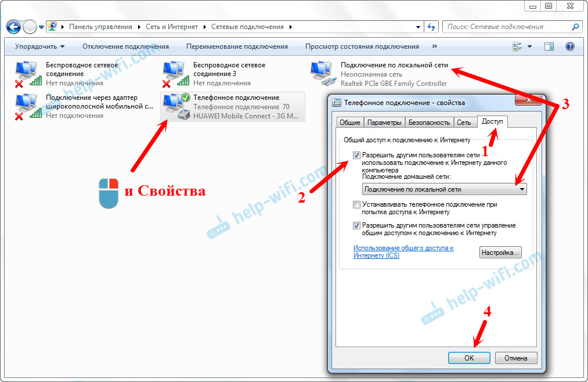Switch to the "Параметры" tab
Viewport: 588px width, 382px height.
click(x=384, y=122)
